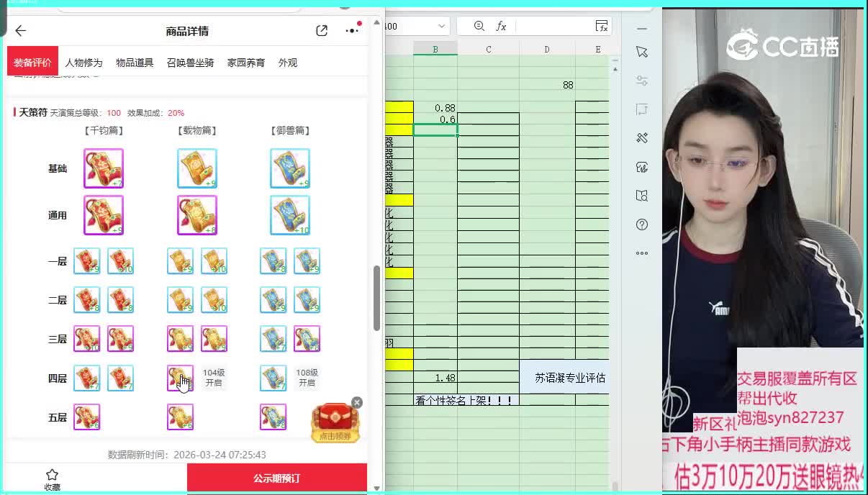
Task: Open the sidebar three-dot more options
Action: click(x=642, y=253)
